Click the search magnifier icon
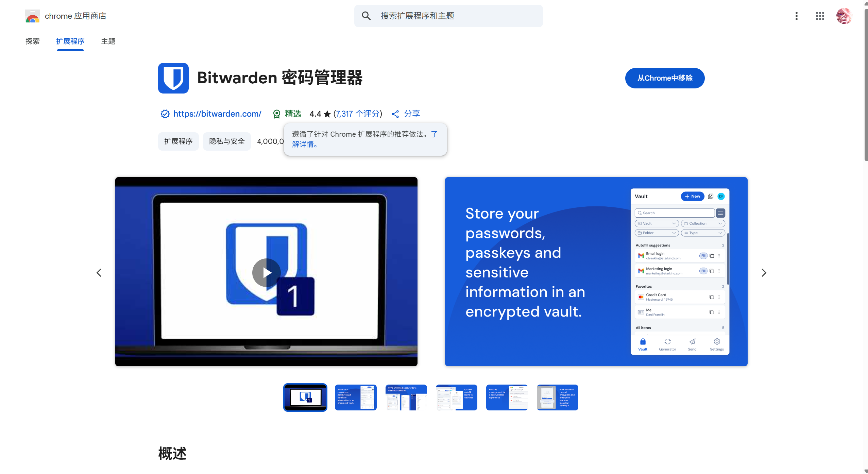The width and height of the screenshot is (868, 474). click(x=366, y=16)
